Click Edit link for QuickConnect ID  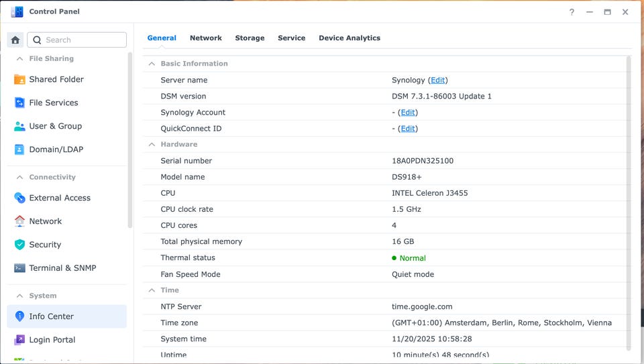point(408,129)
